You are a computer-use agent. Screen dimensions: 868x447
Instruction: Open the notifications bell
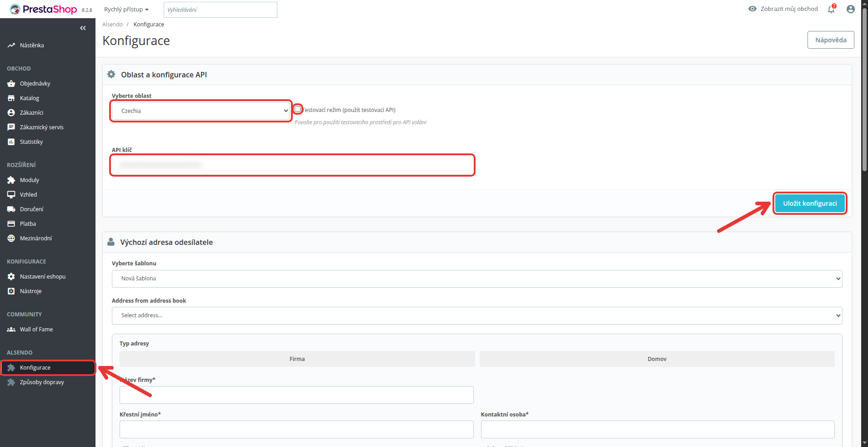pyautogui.click(x=831, y=9)
